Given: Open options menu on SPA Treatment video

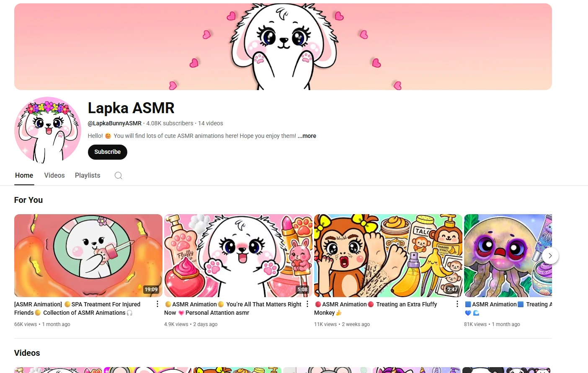Looking at the screenshot, I should pos(157,303).
